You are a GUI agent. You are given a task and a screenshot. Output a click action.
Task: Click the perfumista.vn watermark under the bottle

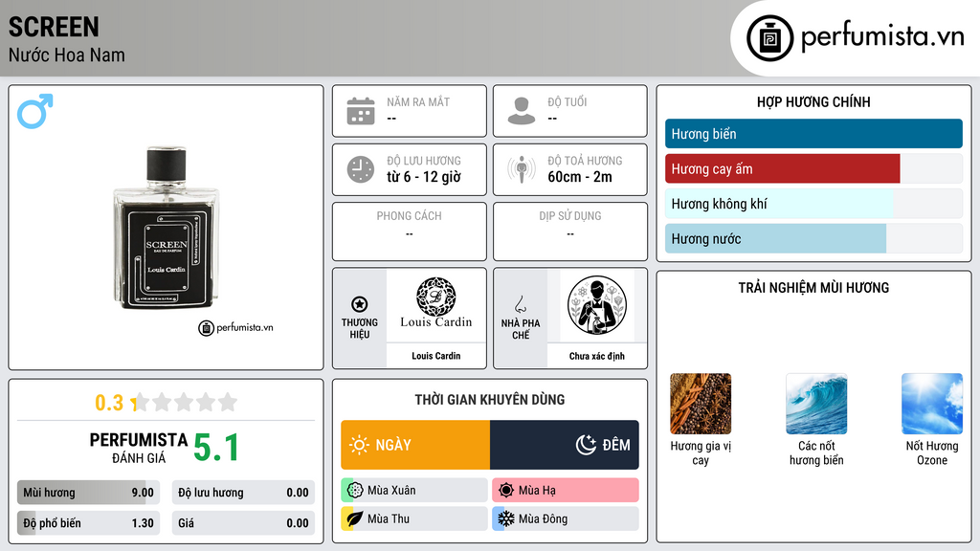pyautogui.click(x=235, y=327)
